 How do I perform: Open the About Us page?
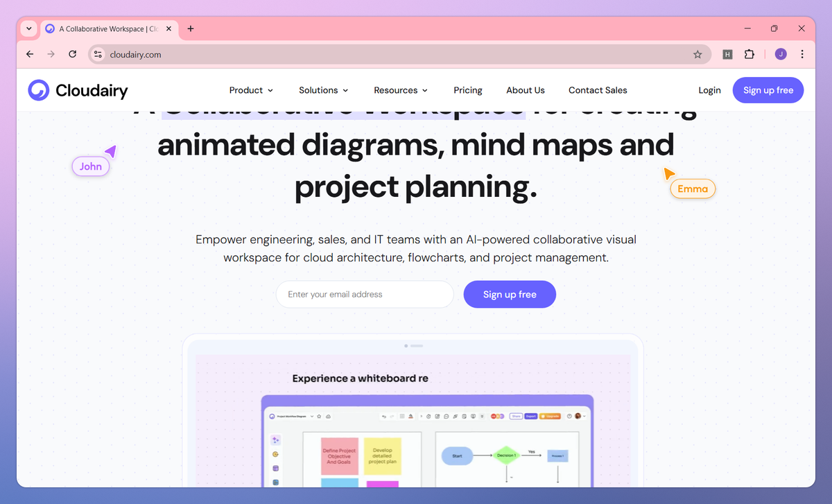[526, 90]
